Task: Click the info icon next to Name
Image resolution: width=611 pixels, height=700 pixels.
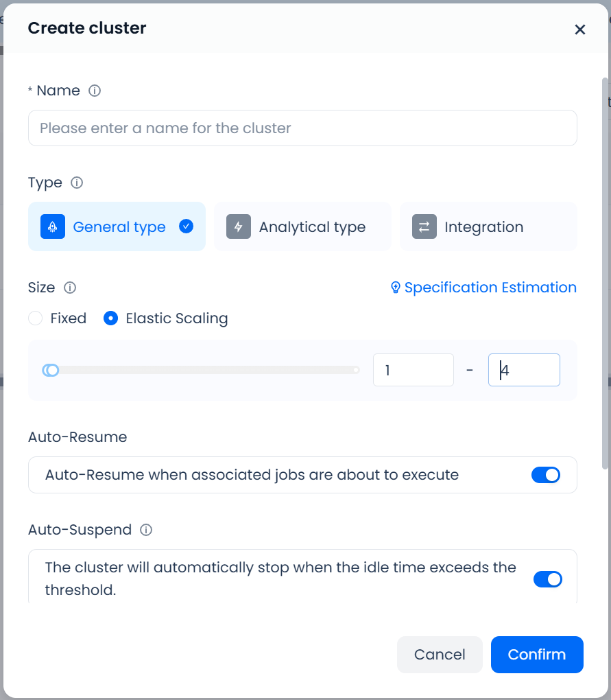Action: pyautogui.click(x=95, y=91)
